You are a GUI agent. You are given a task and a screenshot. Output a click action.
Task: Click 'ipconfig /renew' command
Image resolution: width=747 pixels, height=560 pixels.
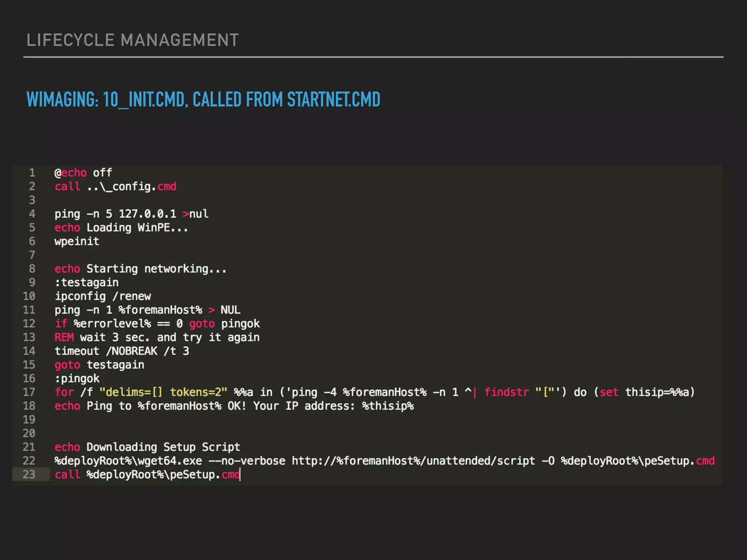click(103, 296)
